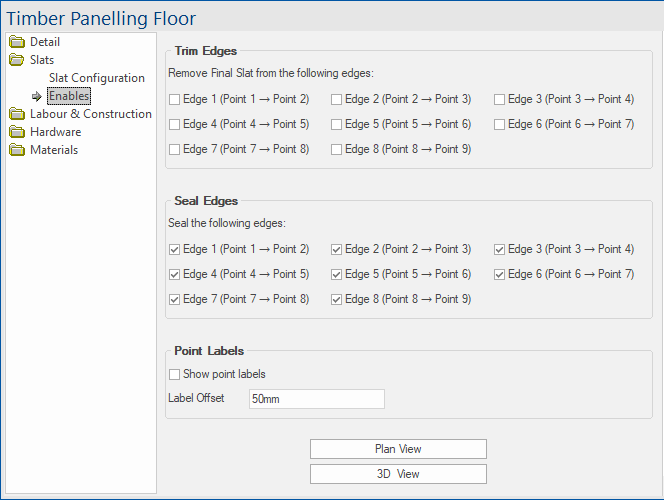
Task: Uncheck Seal Edges Edge 3 checkbox
Action: click(x=499, y=249)
